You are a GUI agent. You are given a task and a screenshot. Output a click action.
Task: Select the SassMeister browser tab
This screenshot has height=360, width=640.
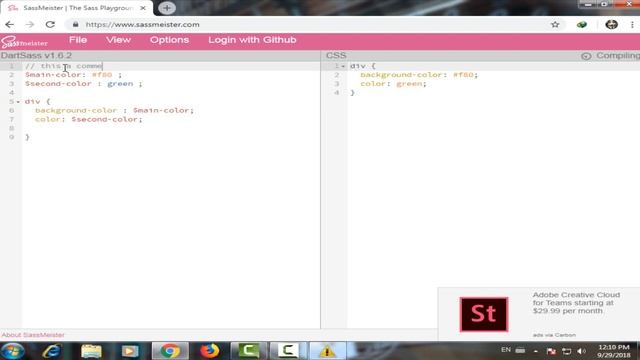(x=77, y=8)
